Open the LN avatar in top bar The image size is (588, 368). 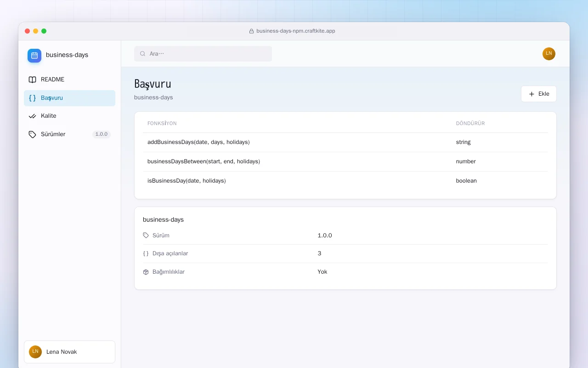click(549, 54)
